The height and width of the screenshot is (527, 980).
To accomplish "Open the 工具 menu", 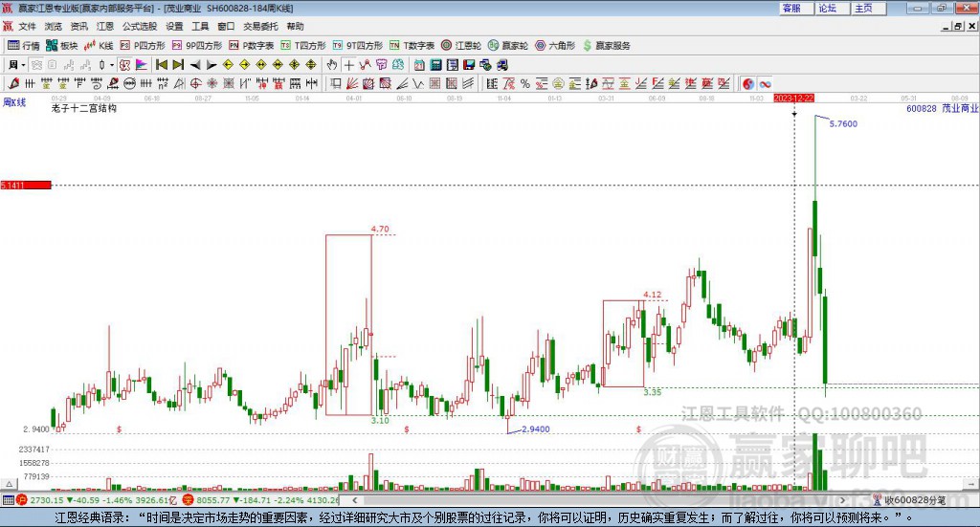I will (x=200, y=26).
